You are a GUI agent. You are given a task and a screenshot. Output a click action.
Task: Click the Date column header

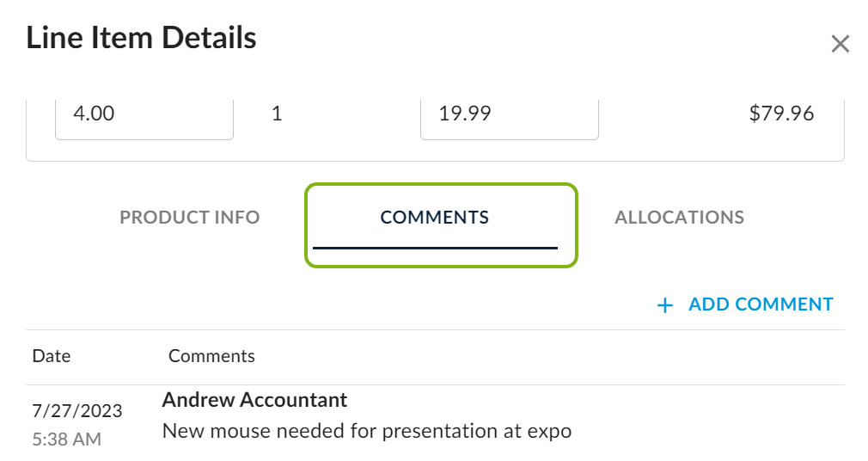(x=52, y=356)
